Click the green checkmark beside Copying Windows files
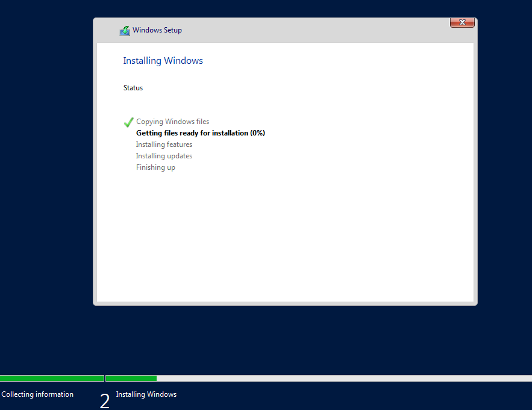 coord(128,122)
